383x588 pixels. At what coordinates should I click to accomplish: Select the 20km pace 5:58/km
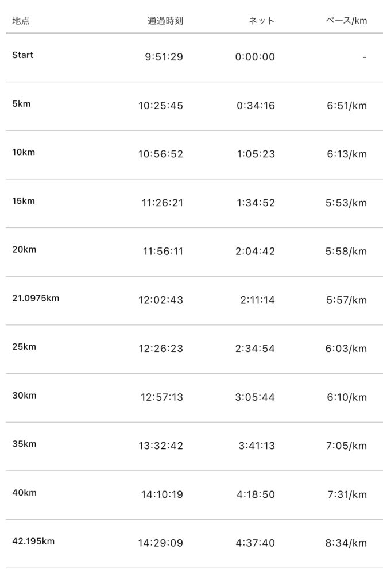(x=347, y=252)
